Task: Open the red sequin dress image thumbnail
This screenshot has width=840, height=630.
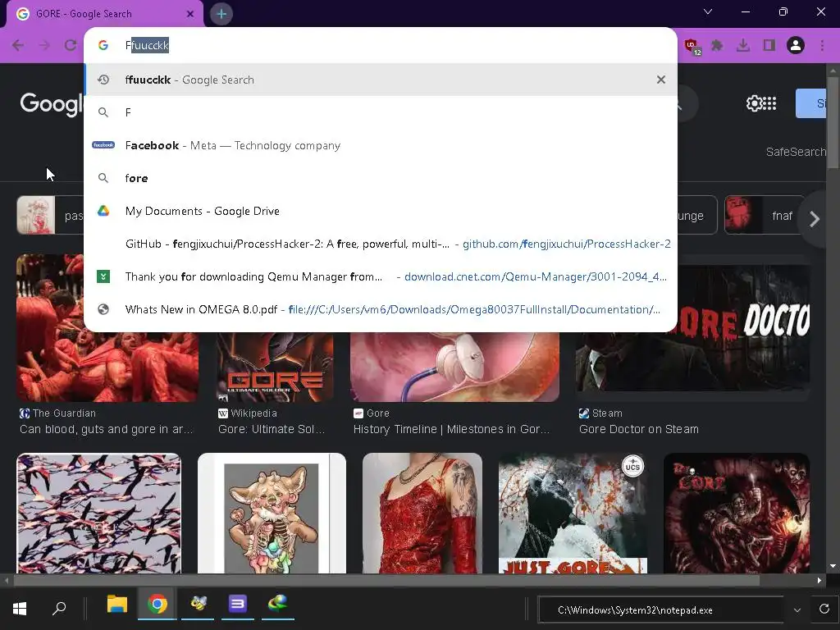Action: [x=422, y=514]
